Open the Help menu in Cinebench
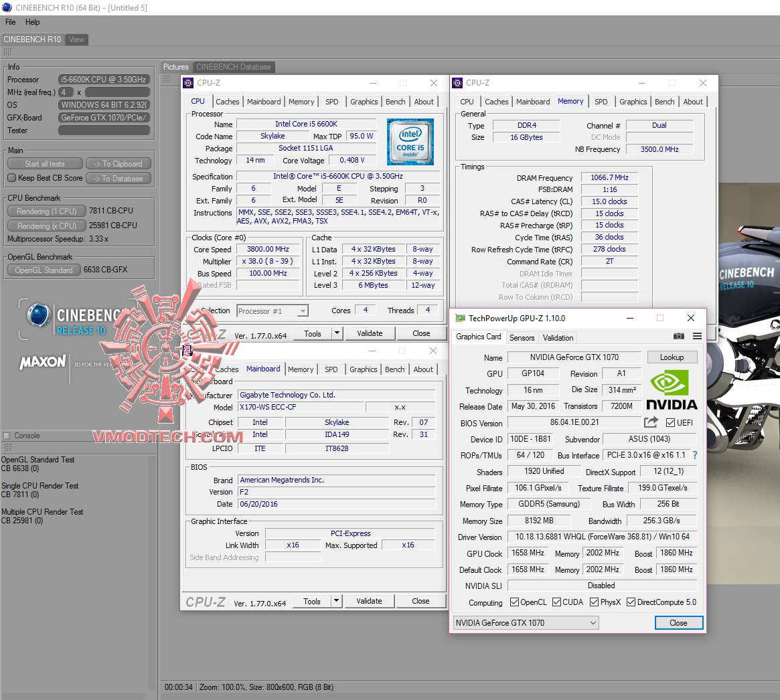 pyautogui.click(x=33, y=21)
